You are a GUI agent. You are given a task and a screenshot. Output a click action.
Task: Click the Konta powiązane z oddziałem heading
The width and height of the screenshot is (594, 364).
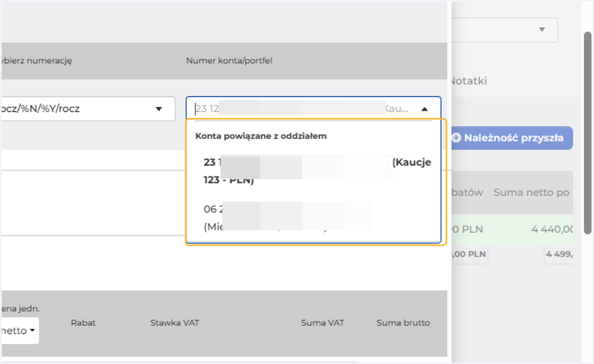(x=261, y=136)
